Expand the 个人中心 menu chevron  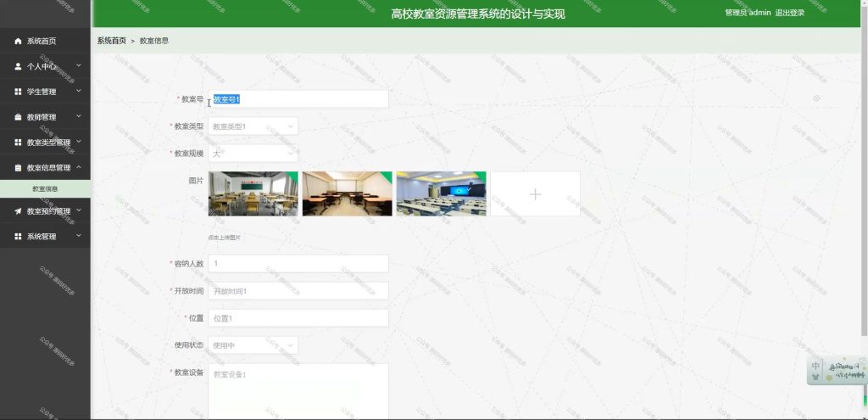pyautogui.click(x=79, y=65)
